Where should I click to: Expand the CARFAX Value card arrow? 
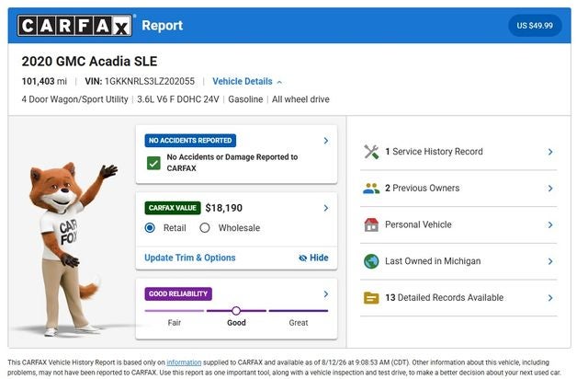click(x=326, y=208)
